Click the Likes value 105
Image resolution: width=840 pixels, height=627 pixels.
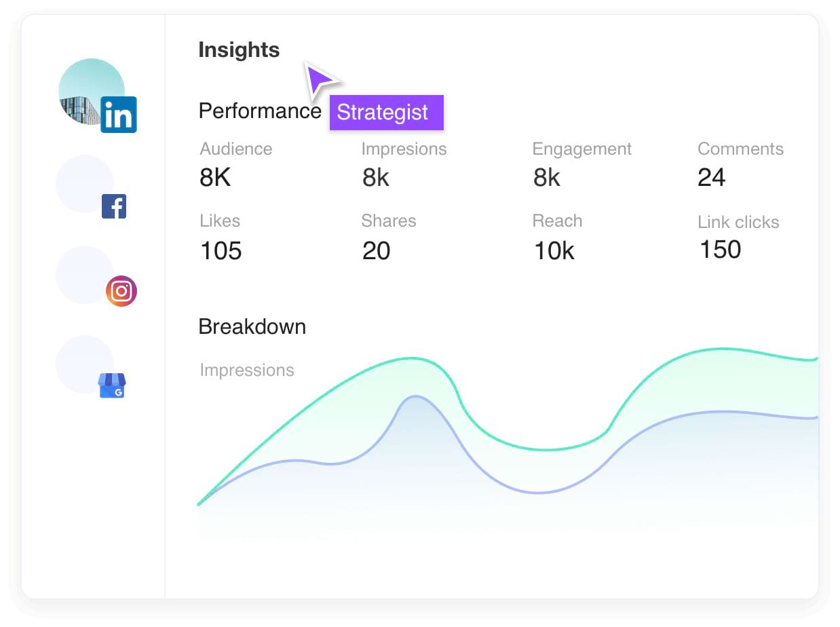(220, 250)
